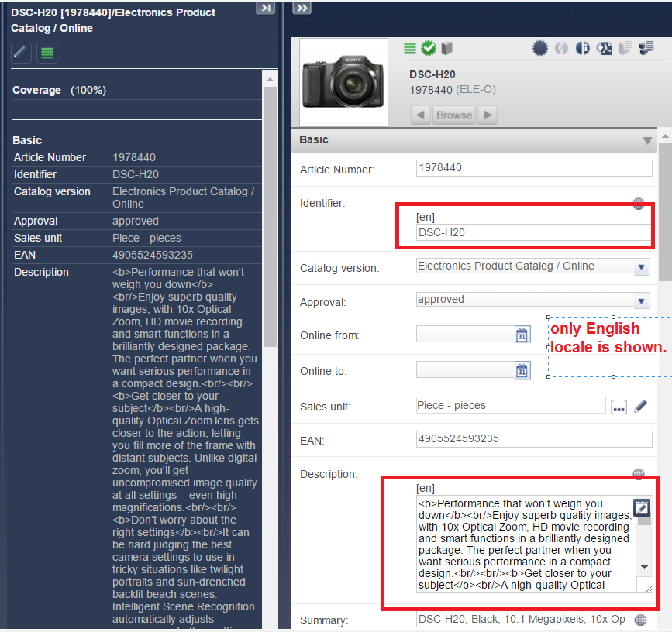
Task: Click the Sales unit input field
Action: pos(511,406)
